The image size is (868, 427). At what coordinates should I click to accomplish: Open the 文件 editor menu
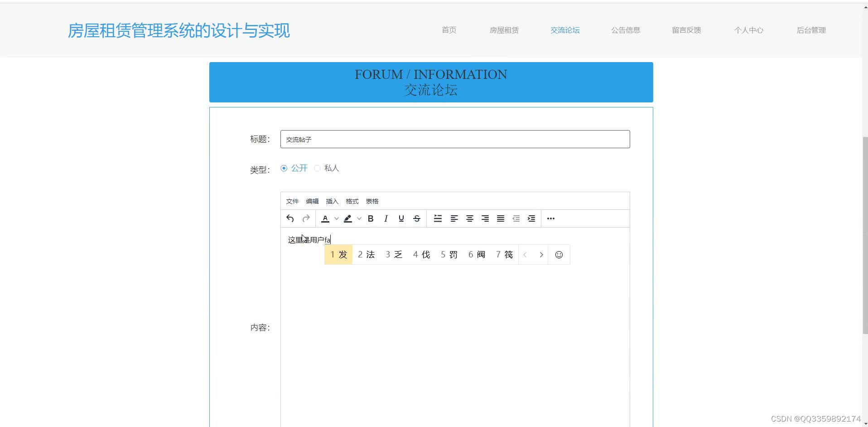click(292, 201)
